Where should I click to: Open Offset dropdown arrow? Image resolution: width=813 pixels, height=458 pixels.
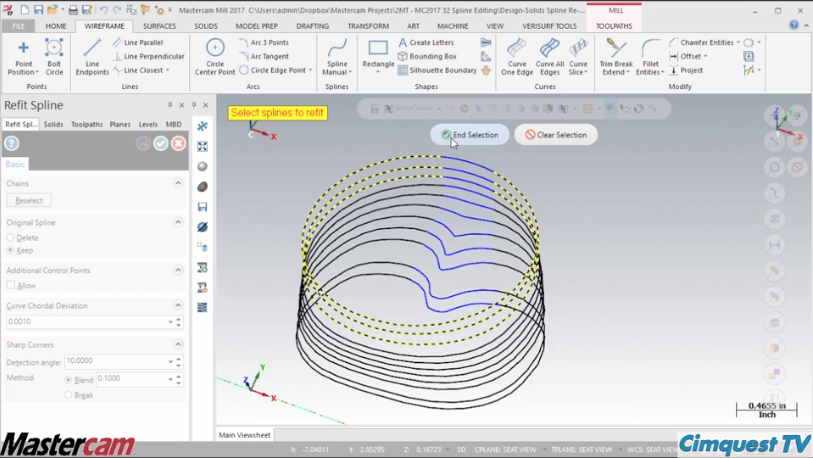coord(706,56)
